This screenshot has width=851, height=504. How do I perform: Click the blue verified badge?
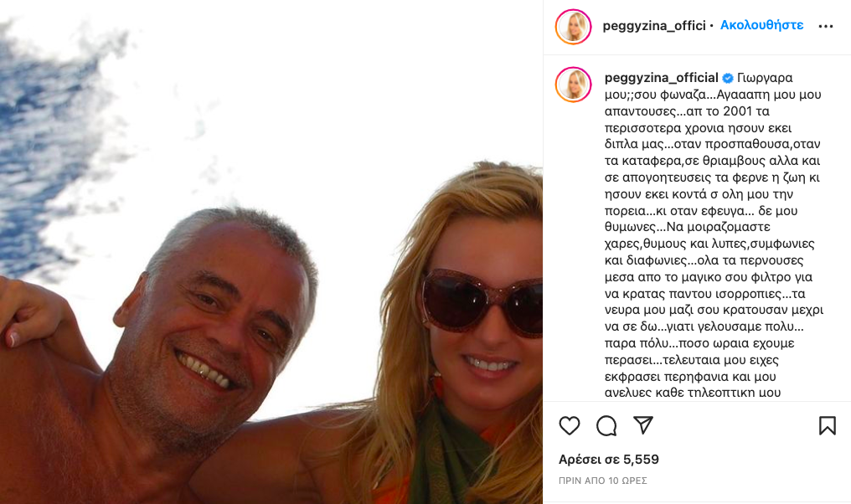[727, 78]
